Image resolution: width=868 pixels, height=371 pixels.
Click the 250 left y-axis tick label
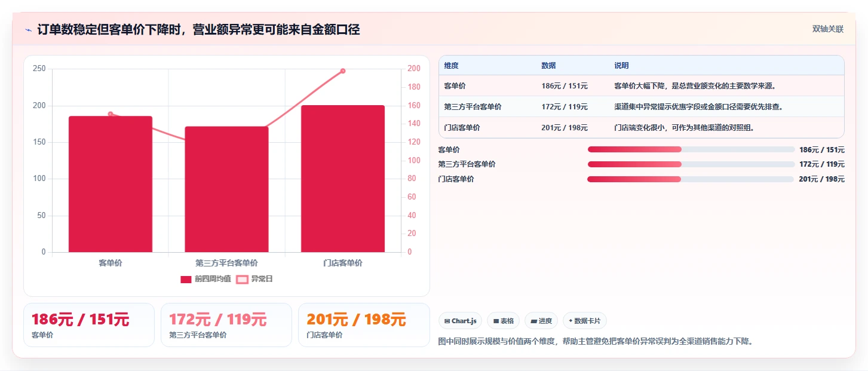pyautogui.click(x=39, y=69)
